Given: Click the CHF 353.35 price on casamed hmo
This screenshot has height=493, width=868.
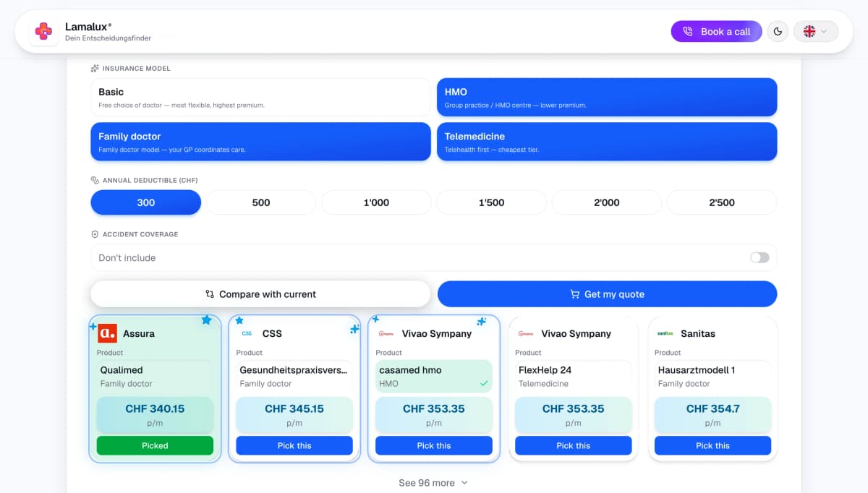Looking at the screenshot, I should click(x=434, y=408).
